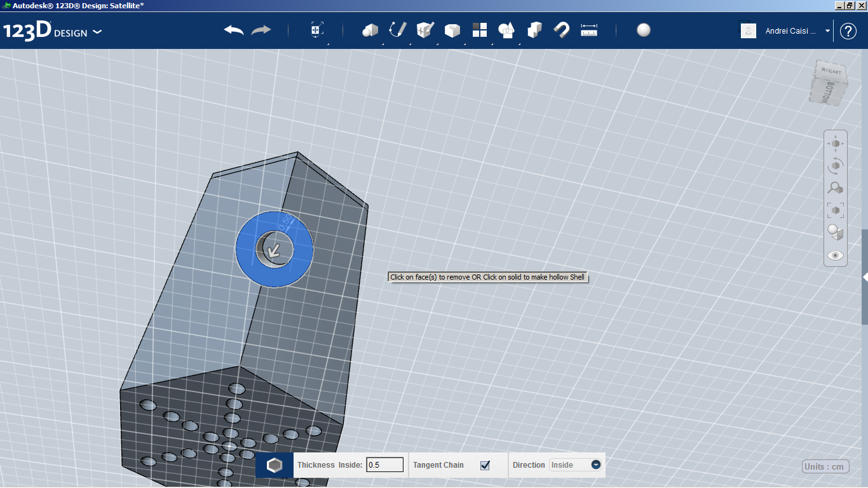Minimize the 123D Design window
Image resolution: width=868 pixels, height=488 pixels.
(839, 5)
